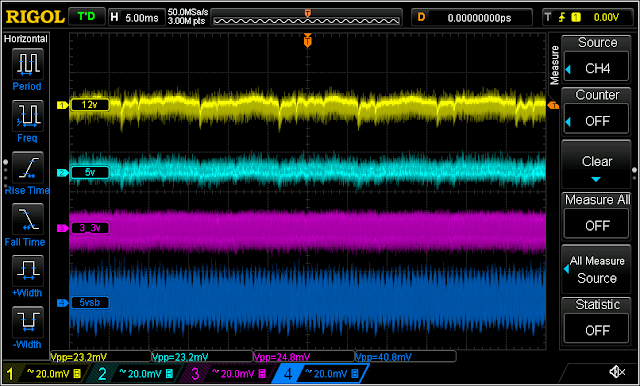
Task: Select the +Width measurement icon
Action: click(x=27, y=270)
